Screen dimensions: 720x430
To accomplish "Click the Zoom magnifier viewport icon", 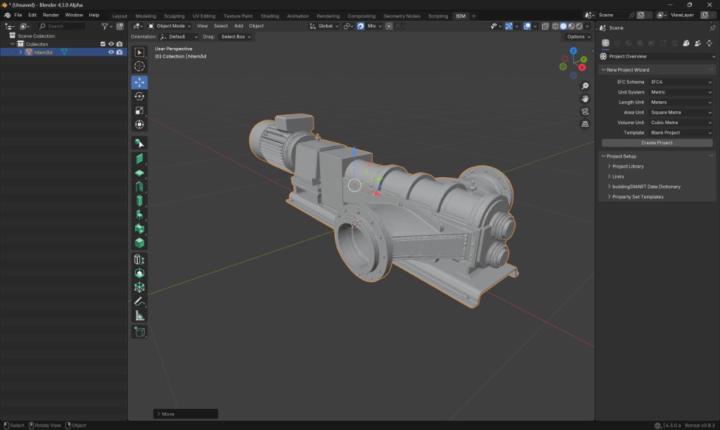I will (x=585, y=86).
